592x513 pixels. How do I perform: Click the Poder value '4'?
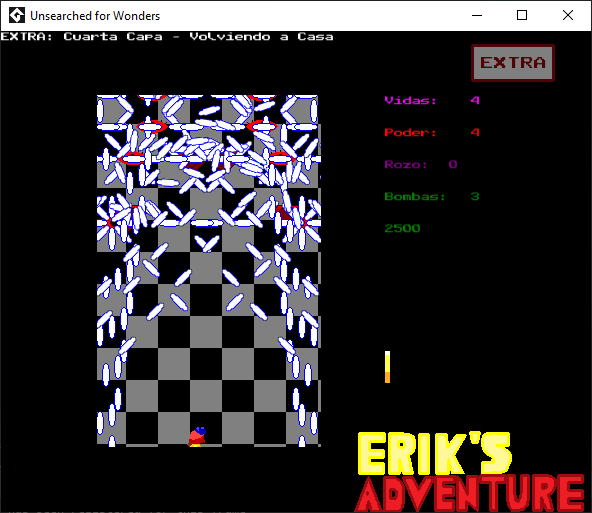[x=475, y=132]
